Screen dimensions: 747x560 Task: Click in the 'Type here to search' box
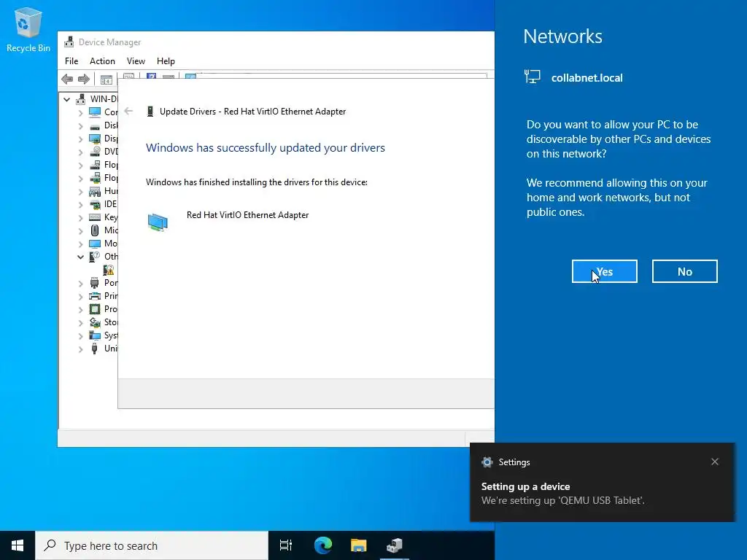152,545
